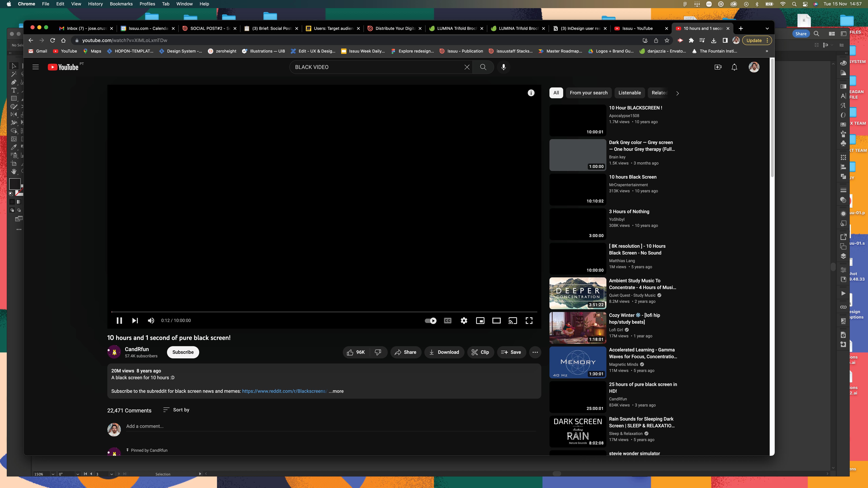Select the 'From your search' chip
The width and height of the screenshot is (868, 488).
pyautogui.click(x=588, y=93)
